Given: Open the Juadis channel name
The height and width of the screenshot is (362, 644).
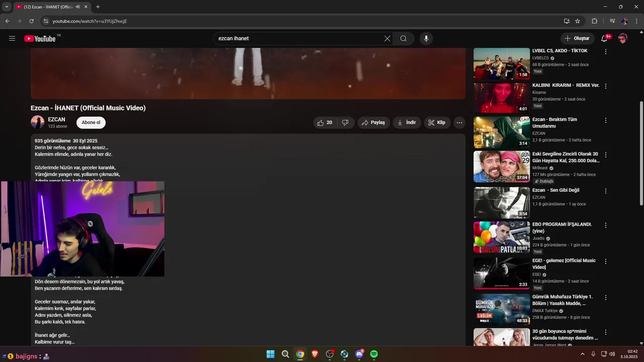Looking at the screenshot, I should 538,238.
